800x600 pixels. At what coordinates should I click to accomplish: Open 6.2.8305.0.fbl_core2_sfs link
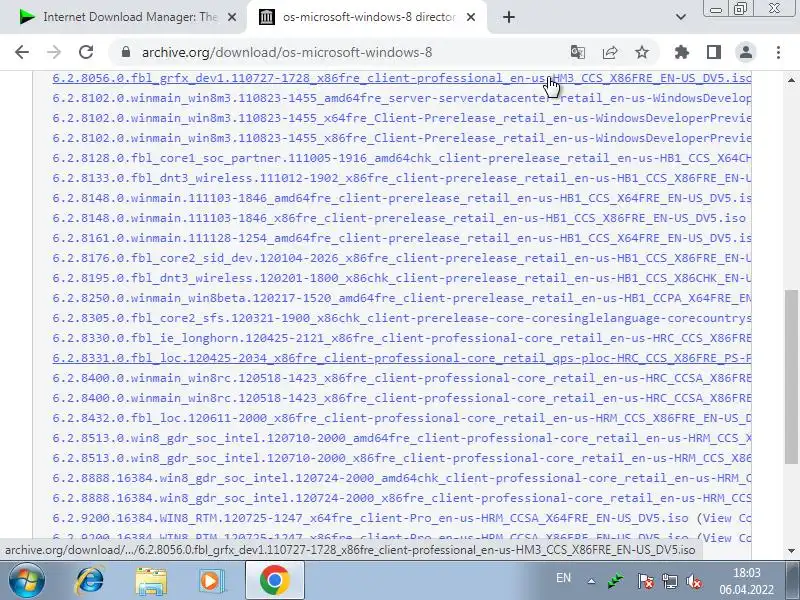(402, 318)
